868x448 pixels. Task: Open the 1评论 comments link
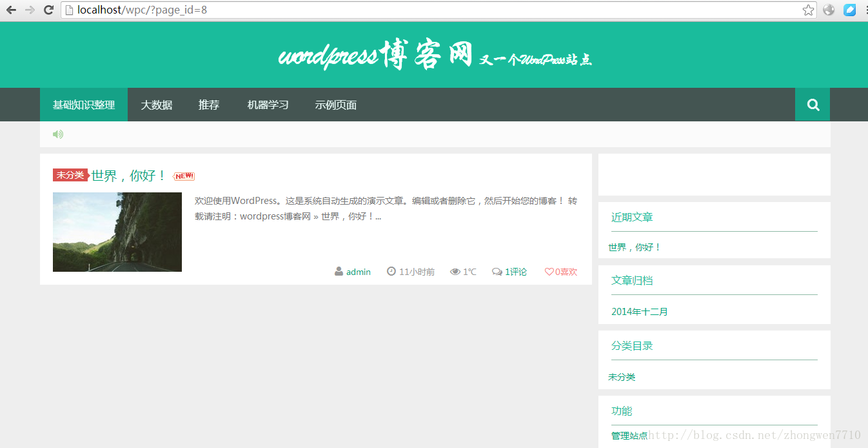click(516, 272)
